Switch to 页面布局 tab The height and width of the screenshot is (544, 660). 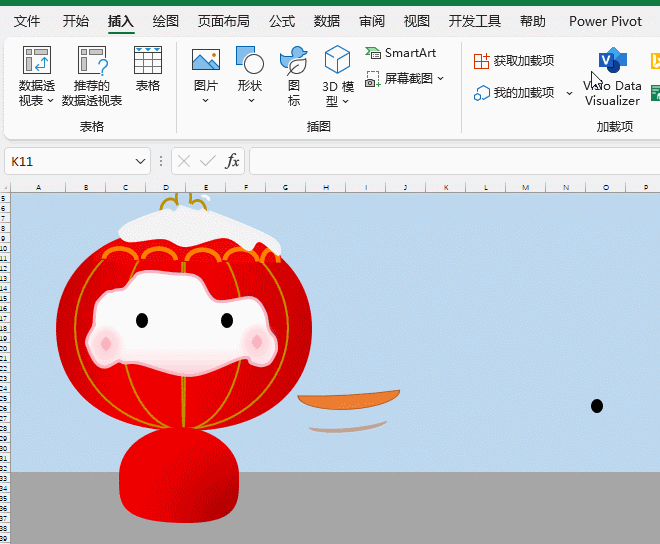(224, 21)
